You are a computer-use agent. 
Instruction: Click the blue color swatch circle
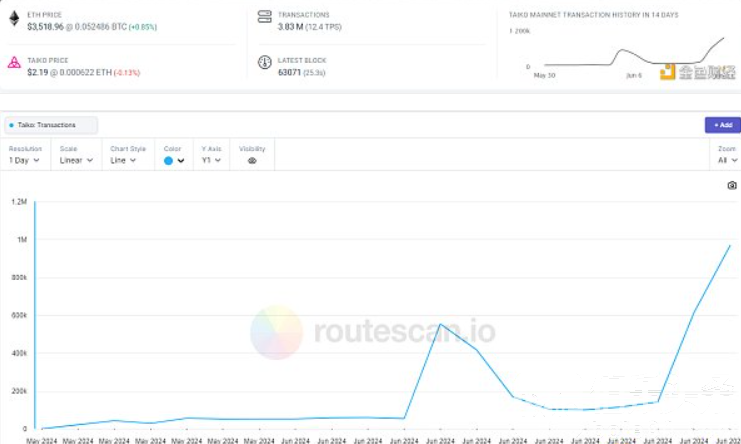(x=168, y=161)
